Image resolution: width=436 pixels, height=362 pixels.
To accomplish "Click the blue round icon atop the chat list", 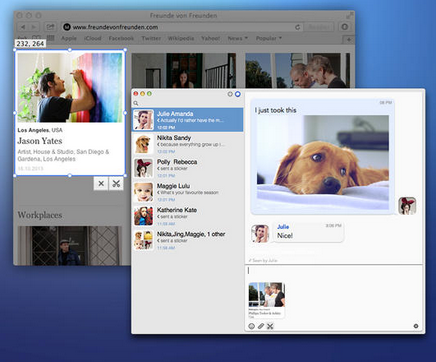I will [x=238, y=94].
